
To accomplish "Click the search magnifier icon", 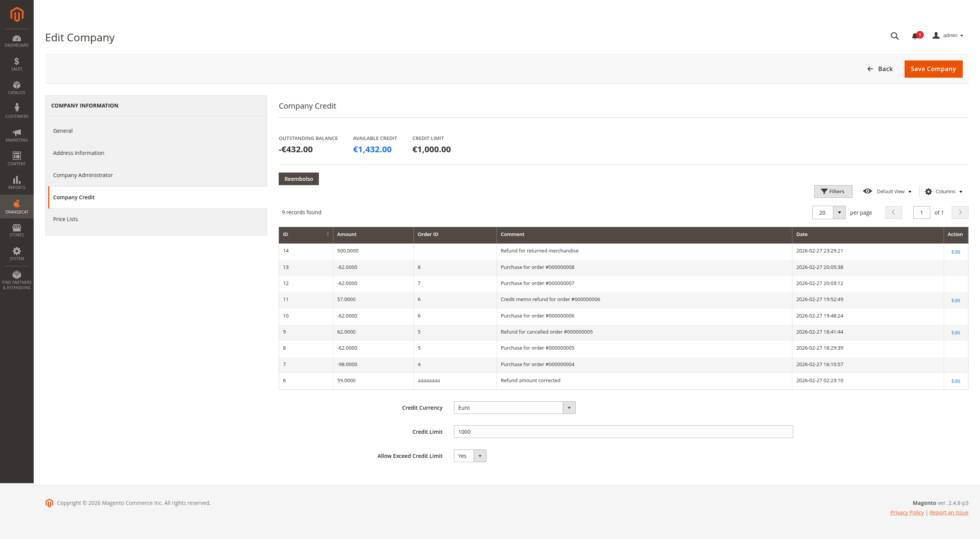I will (894, 36).
